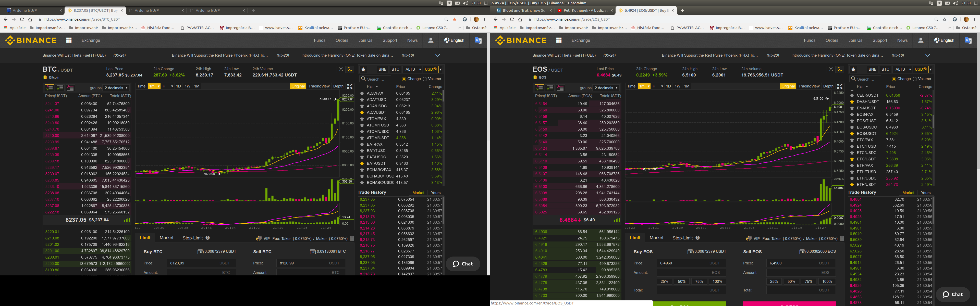Select Volume radio button in BTC market list
The width and height of the screenshot is (980, 306).
pos(425,79)
